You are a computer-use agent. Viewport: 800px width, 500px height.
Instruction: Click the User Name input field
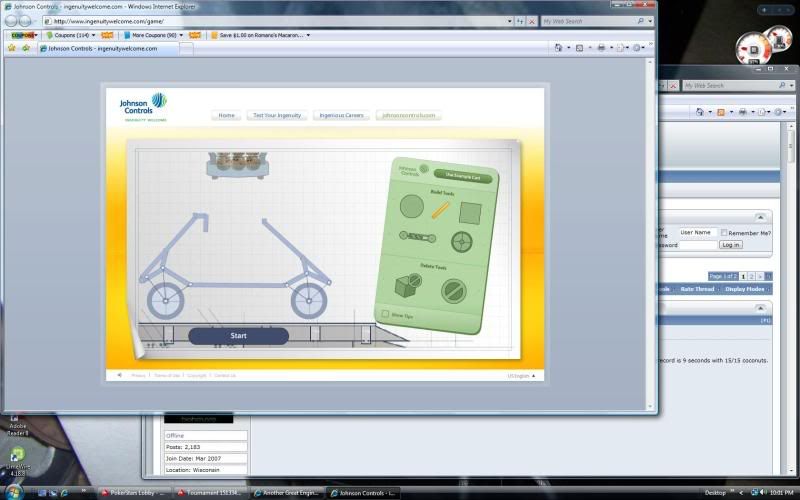pos(697,233)
